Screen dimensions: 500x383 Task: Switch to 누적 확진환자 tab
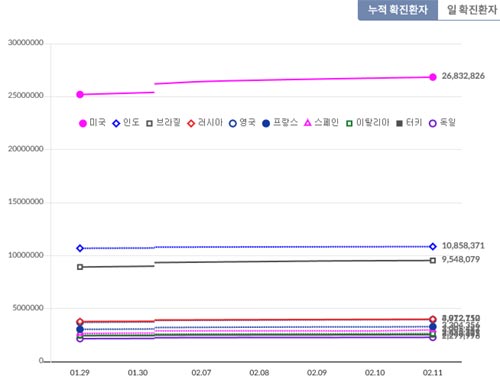click(398, 10)
